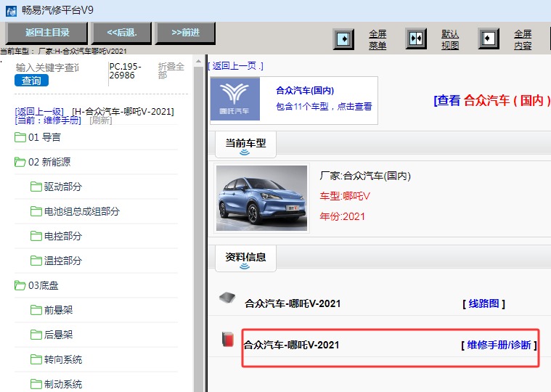Collapse the 资料信息 section tab
This screenshot has height=392, width=551.
point(245,258)
